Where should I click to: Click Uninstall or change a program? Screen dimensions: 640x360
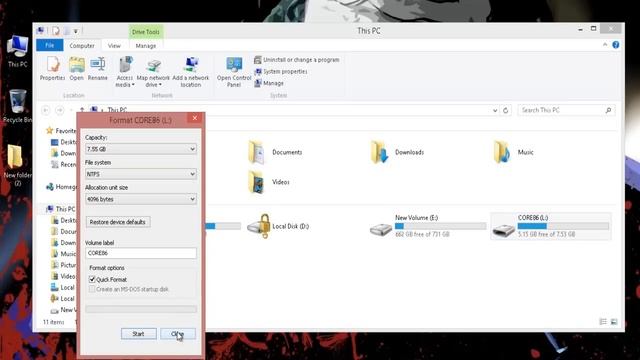pos(297,60)
